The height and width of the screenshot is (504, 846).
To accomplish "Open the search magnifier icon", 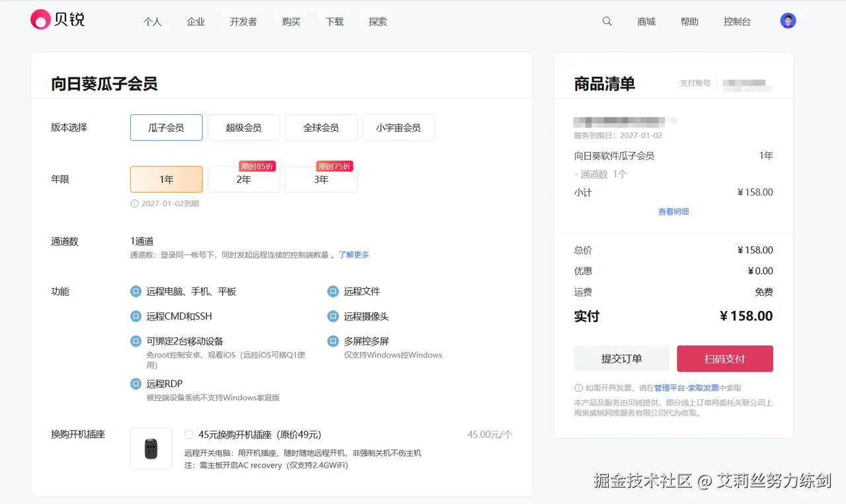I will 607,21.
